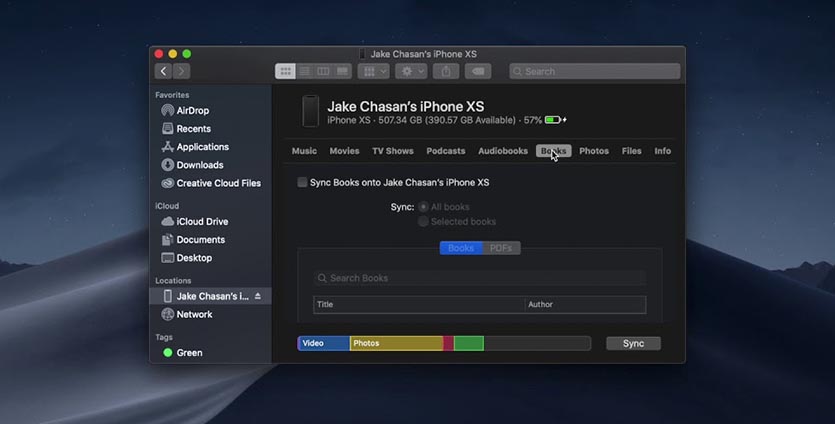This screenshot has height=424, width=835.
Task: Go back with the left arrow
Action: point(163,71)
